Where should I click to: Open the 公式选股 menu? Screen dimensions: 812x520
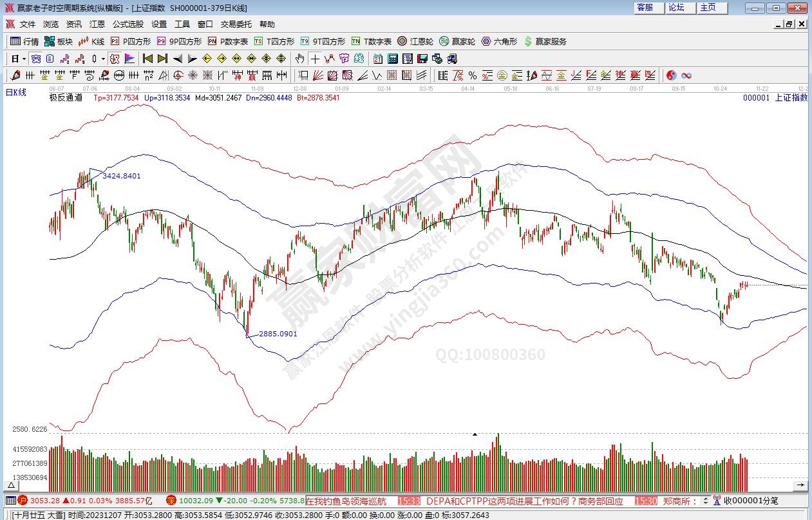click(128, 24)
